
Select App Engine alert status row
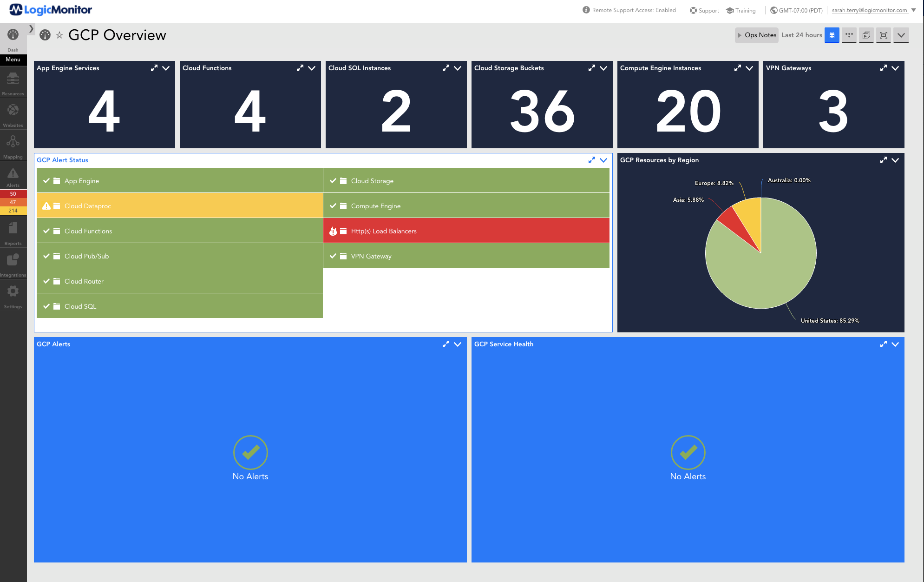coord(180,180)
